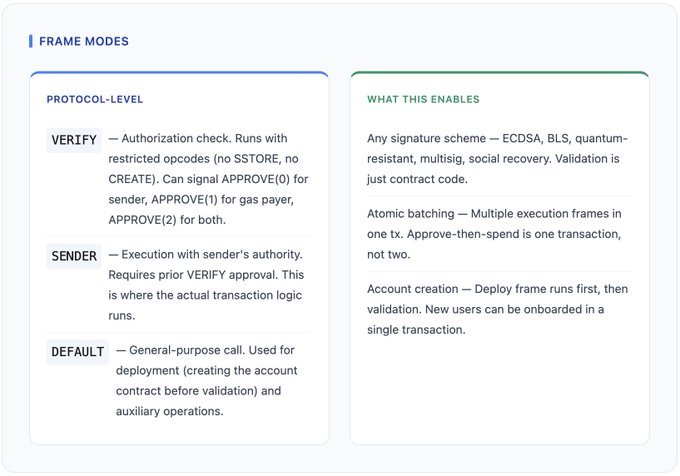Click the blue accent bar beside FRAME MODES
Viewport: 680px width, 476px height.
tap(31, 42)
